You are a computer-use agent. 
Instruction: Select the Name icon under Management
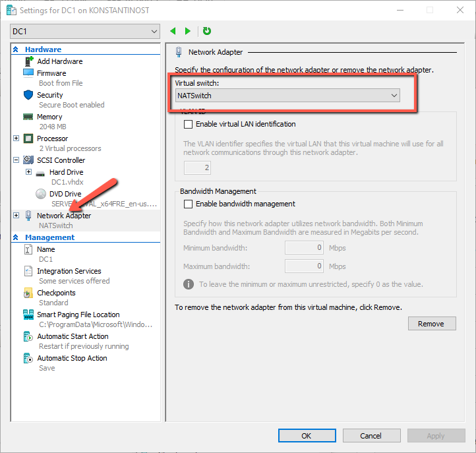click(x=28, y=249)
